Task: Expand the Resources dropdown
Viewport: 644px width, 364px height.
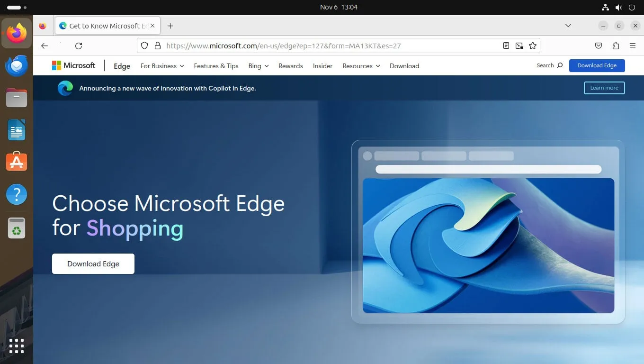Action: click(360, 66)
